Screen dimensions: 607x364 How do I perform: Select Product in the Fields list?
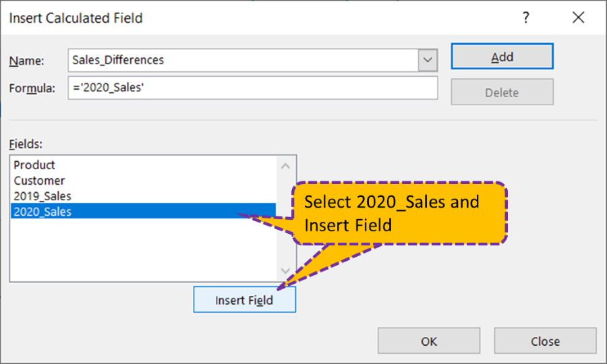pos(34,165)
